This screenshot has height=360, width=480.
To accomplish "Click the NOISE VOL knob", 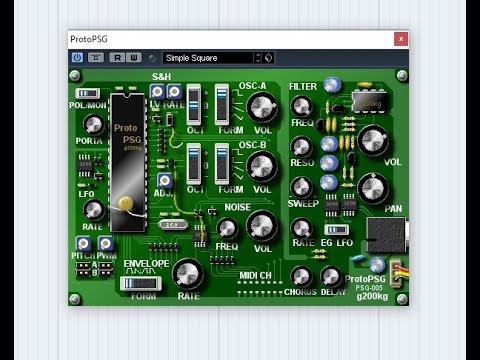I will [x=262, y=226].
